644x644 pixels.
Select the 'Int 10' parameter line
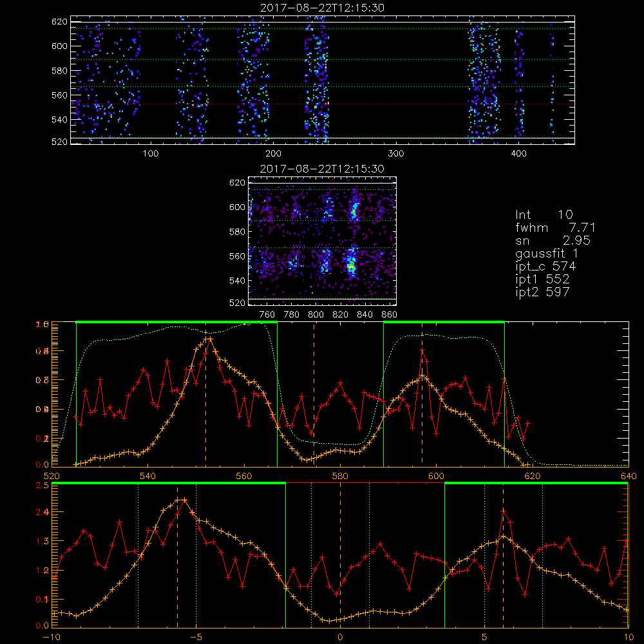point(544,214)
